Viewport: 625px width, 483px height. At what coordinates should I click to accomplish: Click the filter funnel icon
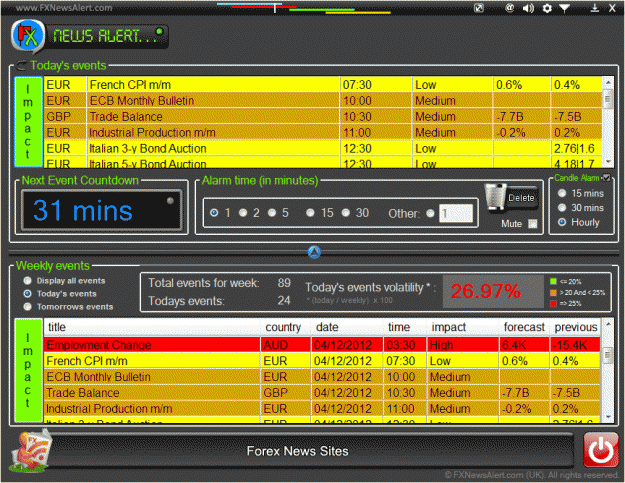564,8
